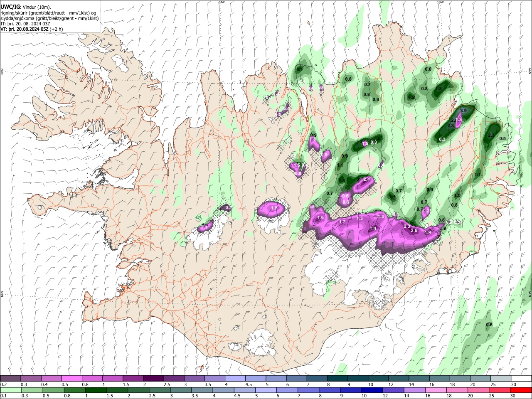Click the '15W' longitude label
Viewport: 532px width, 399px height.
point(440,2)
